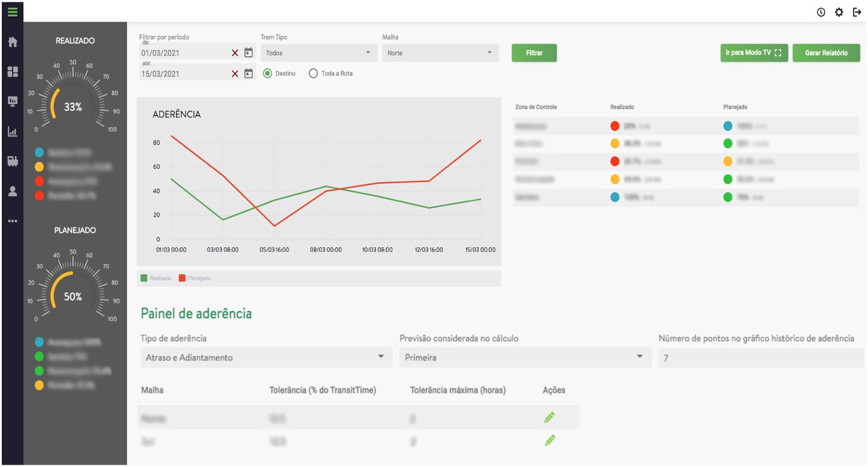Open calendar picker for the start date
The height and width of the screenshot is (467, 868).
tap(248, 53)
